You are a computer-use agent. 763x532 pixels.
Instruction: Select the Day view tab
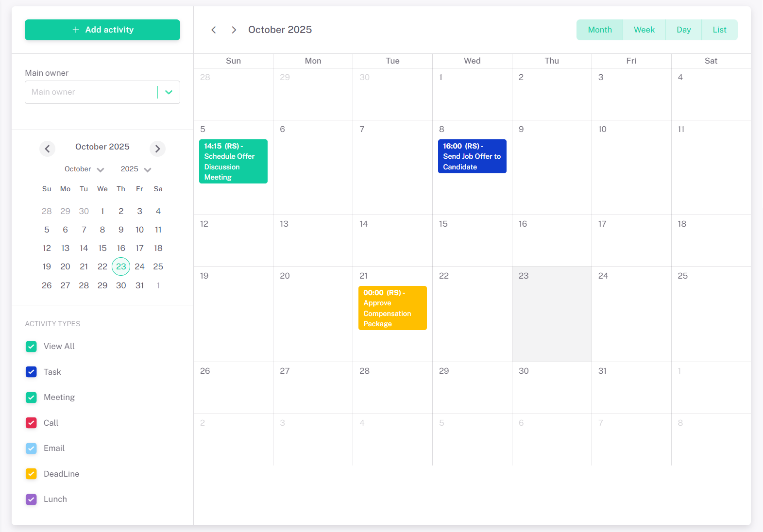click(x=683, y=30)
